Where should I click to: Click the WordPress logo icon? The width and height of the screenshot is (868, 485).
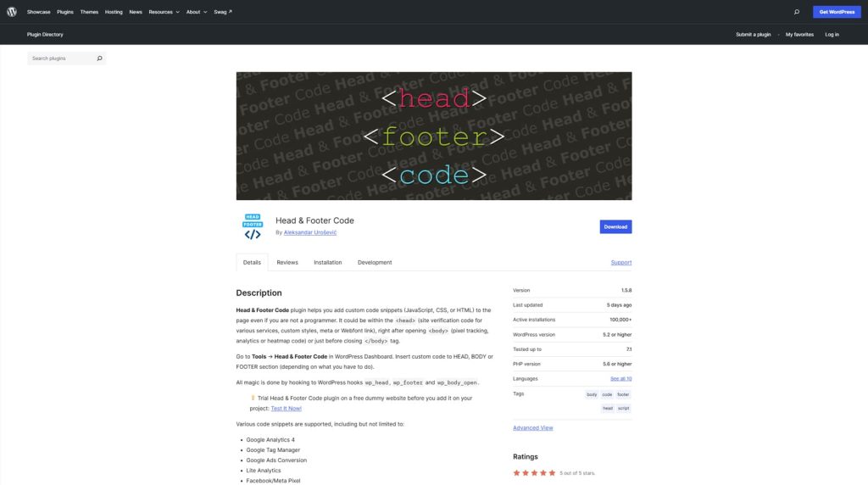12,12
